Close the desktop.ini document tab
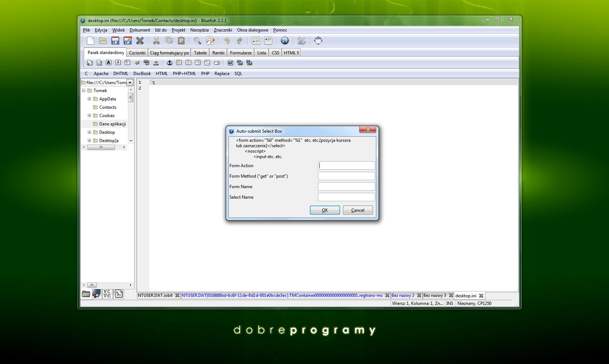Viewport: 609px width, 364px height. [481, 296]
